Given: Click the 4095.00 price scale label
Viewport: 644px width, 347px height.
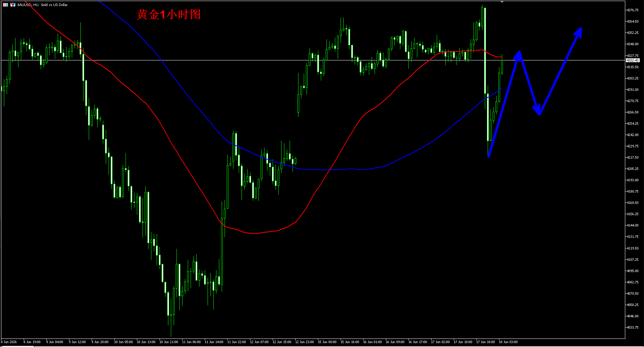Looking at the screenshot, I should pos(633,271).
